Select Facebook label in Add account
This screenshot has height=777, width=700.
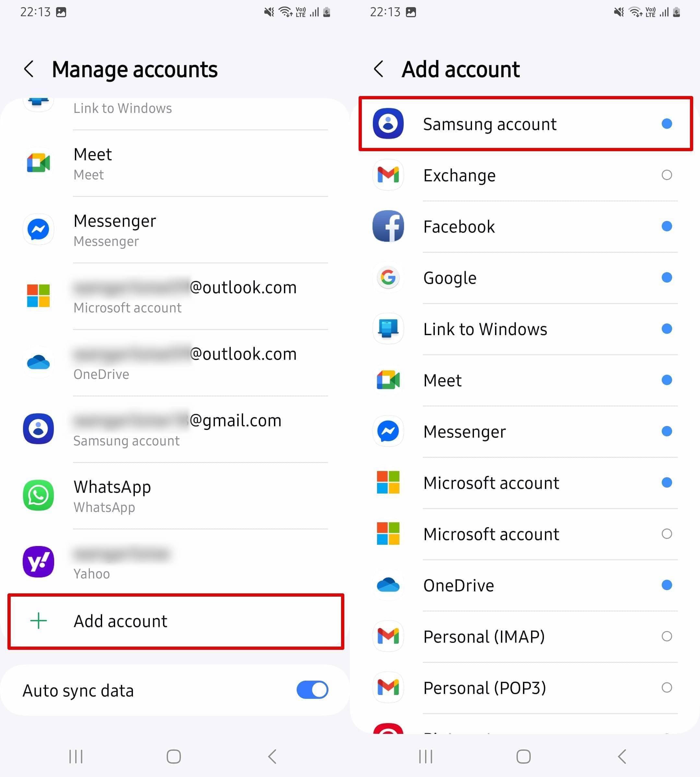pos(459,227)
